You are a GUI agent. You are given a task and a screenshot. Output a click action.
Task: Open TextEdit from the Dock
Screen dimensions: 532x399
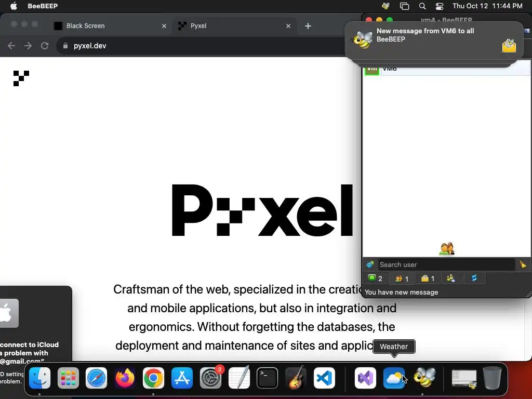coord(239,378)
